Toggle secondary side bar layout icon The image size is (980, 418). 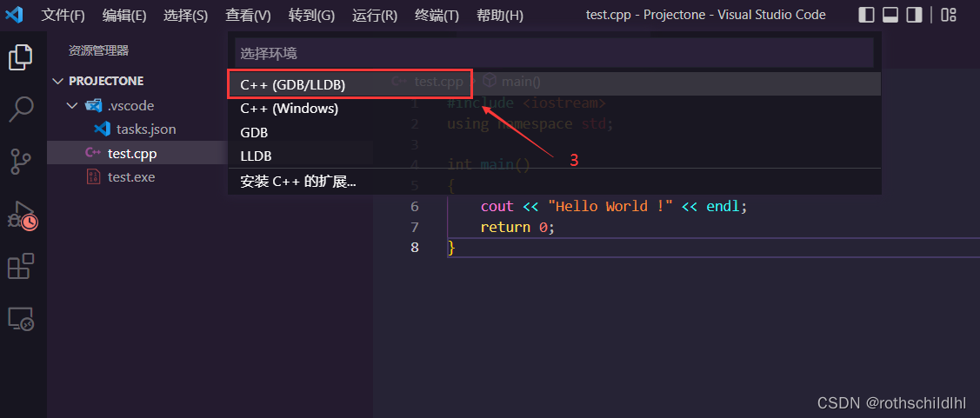[x=915, y=15]
